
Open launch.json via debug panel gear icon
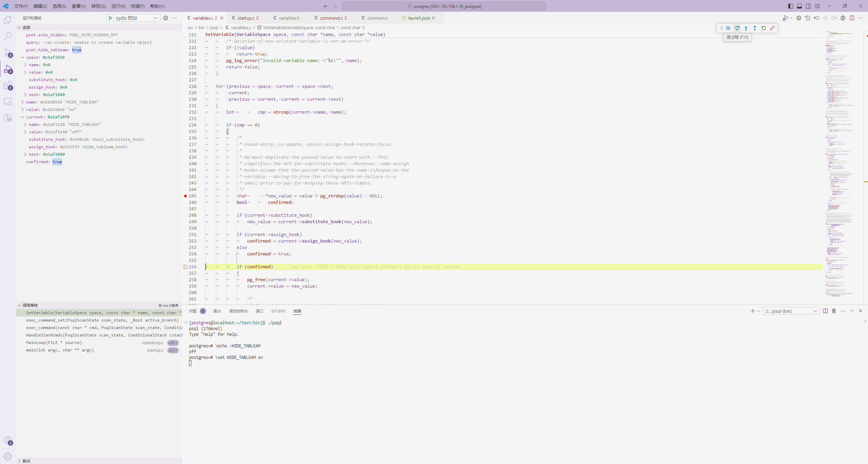point(166,18)
